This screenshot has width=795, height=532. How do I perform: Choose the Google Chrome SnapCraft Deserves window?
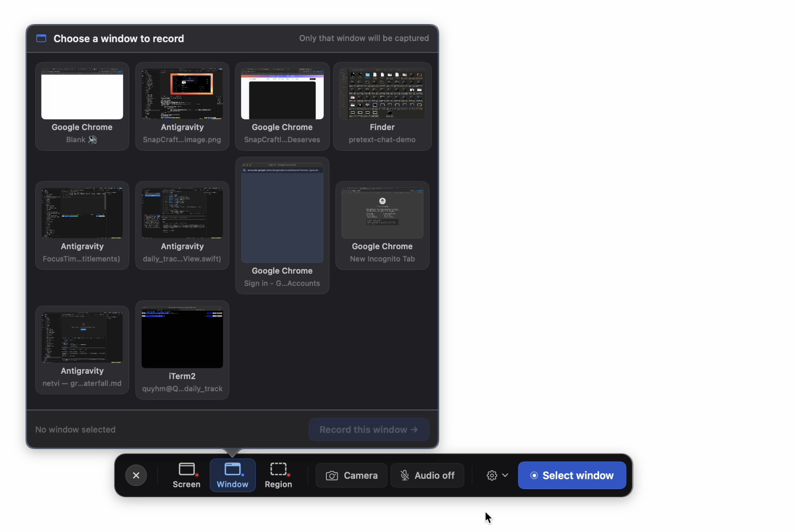pyautogui.click(x=282, y=106)
